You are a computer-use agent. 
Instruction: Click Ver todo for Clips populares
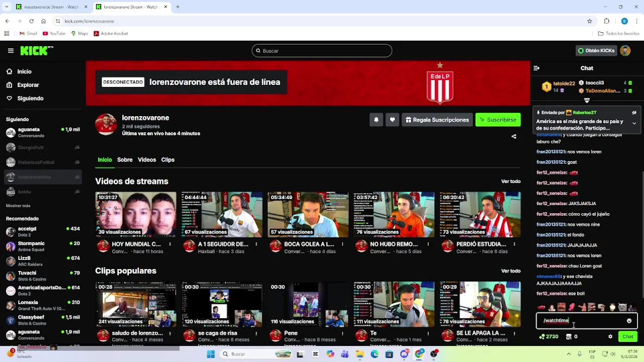[511, 271]
